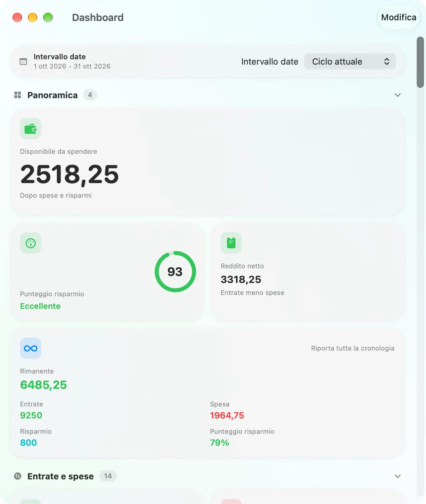Screen dimensions: 426x504
Task: Click the savings score gauge icon
Action: [31, 243]
